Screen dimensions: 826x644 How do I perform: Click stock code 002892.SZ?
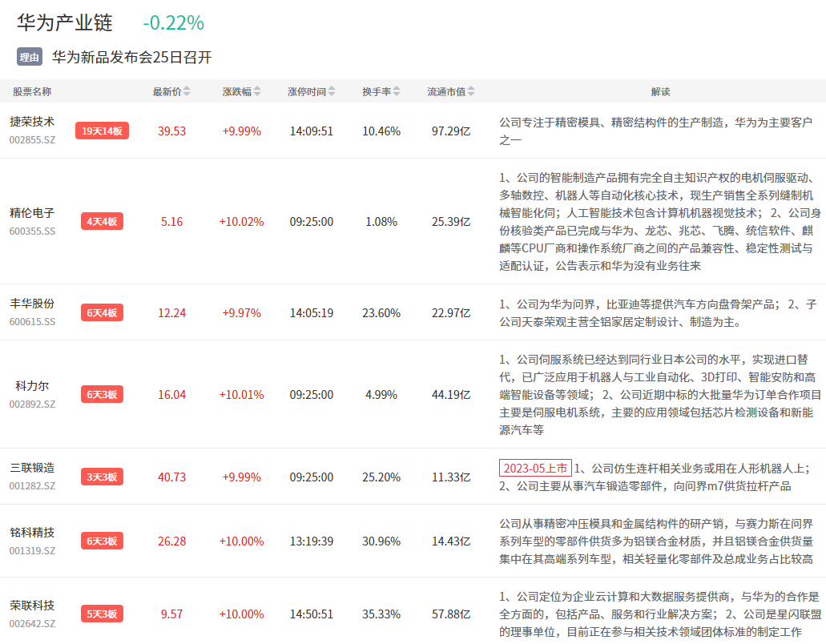(32, 405)
